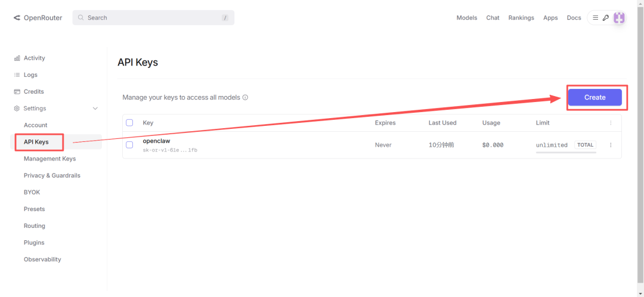Click the Never expires cell
644x297 pixels.
383,145
